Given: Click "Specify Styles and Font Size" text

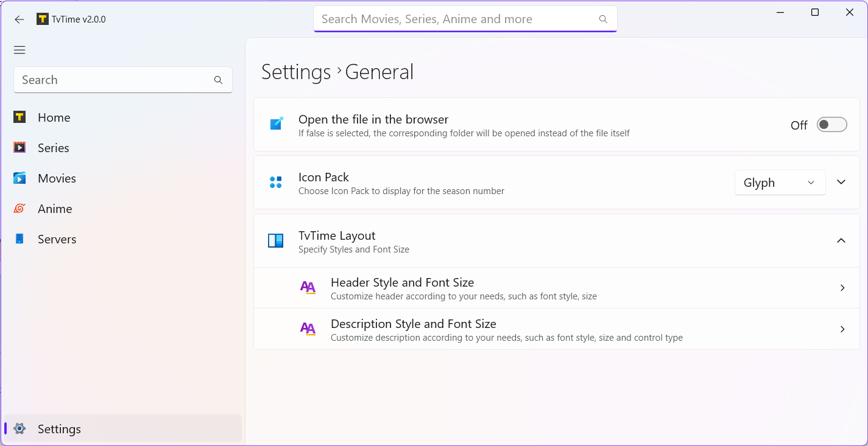Looking at the screenshot, I should tap(354, 249).
